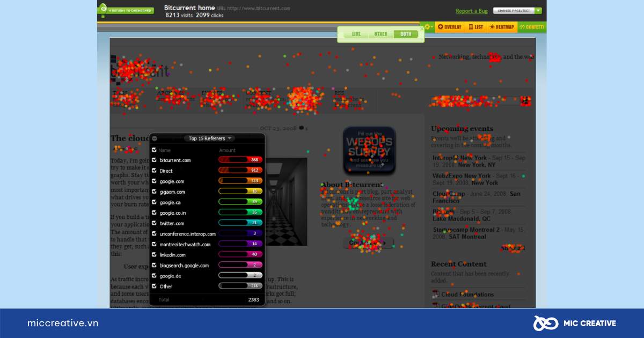Click the teal twitter.com bar showing 21
This screenshot has height=338, width=644.
tap(240, 223)
